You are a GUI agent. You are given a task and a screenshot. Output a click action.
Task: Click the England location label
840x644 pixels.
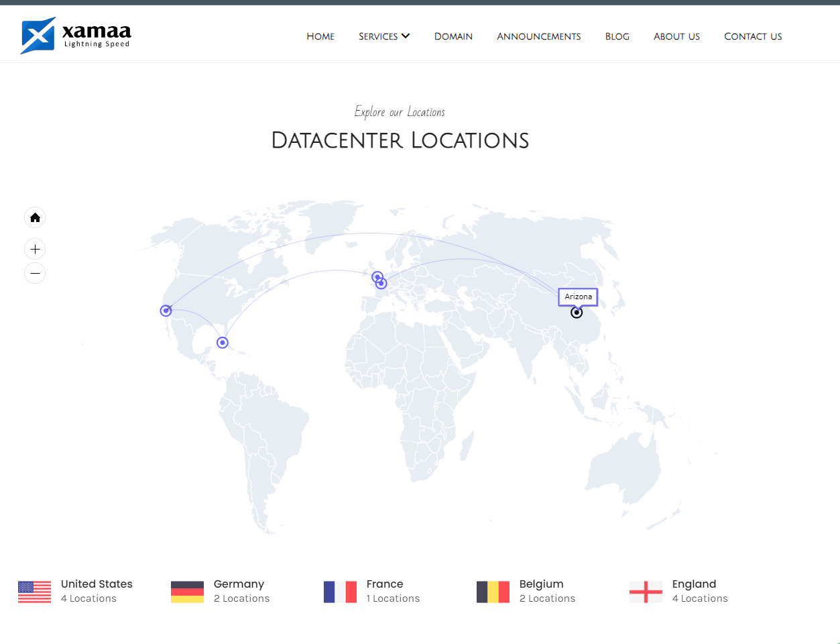694,584
